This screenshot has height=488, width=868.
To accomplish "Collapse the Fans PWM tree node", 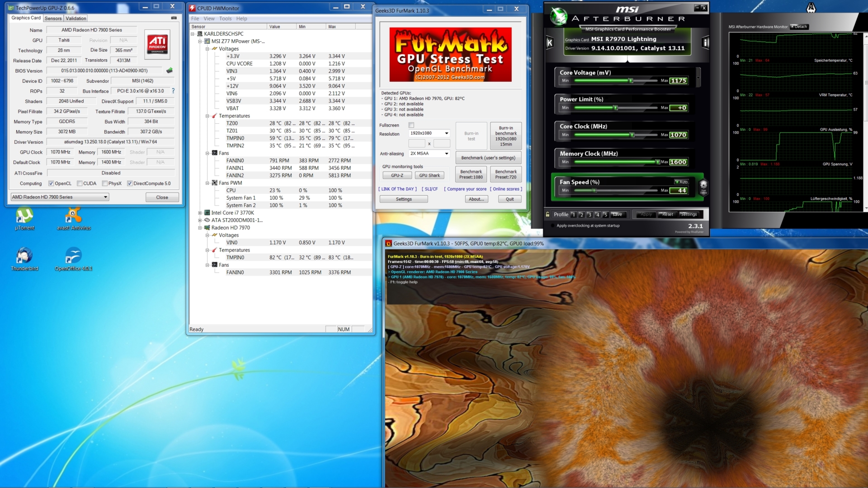I will pyautogui.click(x=208, y=183).
